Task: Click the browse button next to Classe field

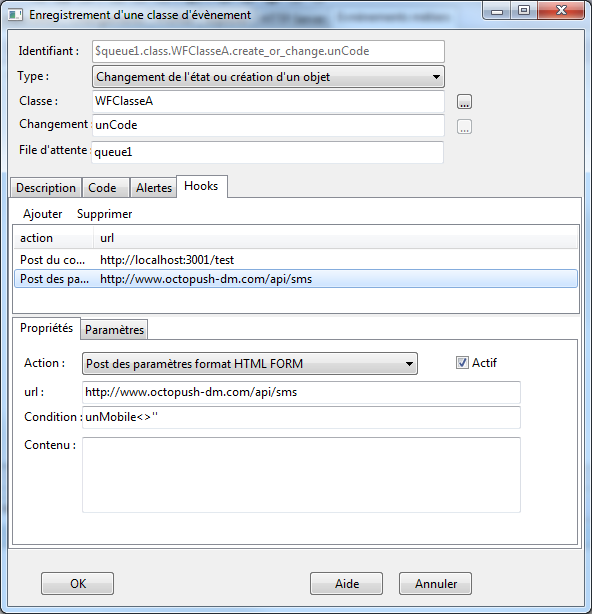Action: coord(464,102)
